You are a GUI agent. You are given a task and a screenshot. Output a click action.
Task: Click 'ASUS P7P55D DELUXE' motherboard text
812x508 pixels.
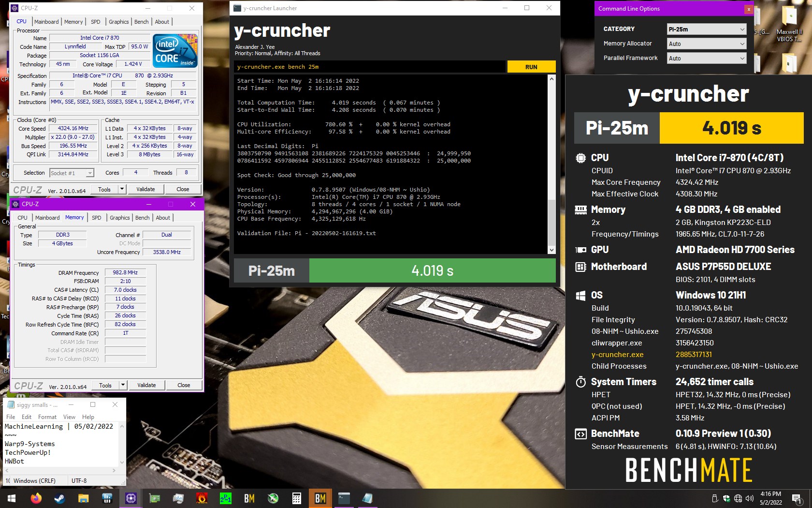tap(723, 267)
